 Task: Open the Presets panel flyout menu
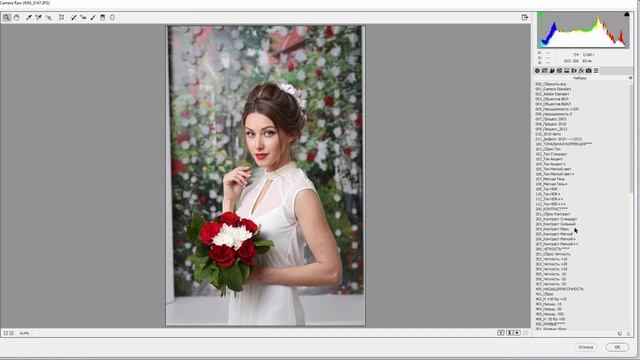[x=630, y=78]
